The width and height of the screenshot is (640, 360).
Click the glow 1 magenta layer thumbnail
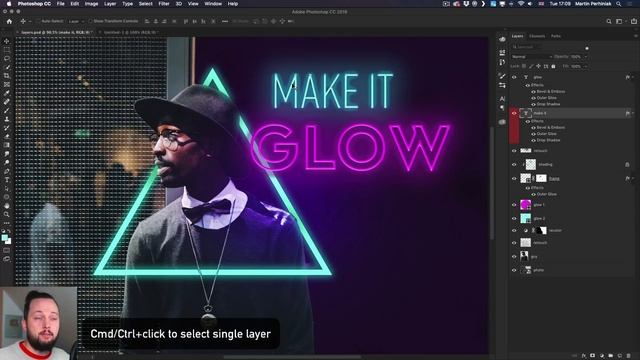click(525, 204)
